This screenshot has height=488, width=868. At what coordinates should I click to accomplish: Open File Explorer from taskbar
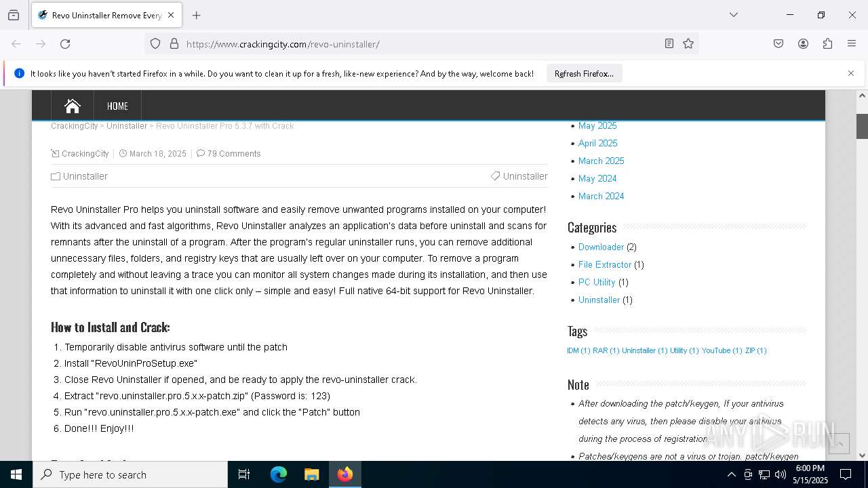click(x=311, y=474)
